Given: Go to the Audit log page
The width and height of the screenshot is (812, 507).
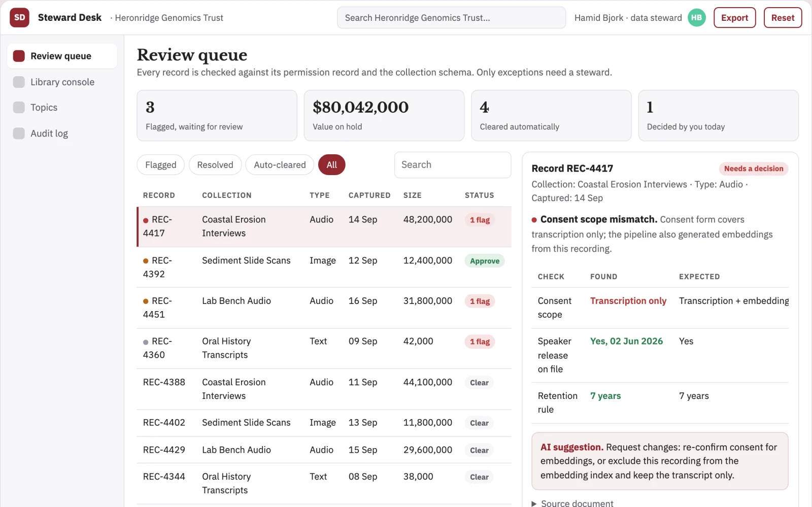Looking at the screenshot, I should (62, 133).
